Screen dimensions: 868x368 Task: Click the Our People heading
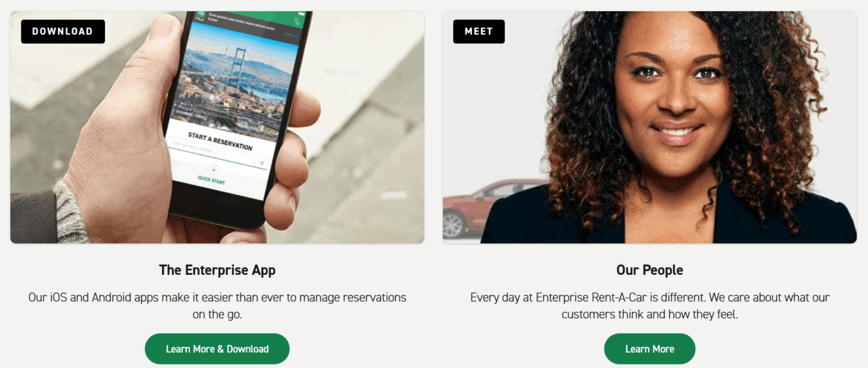(x=649, y=270)
